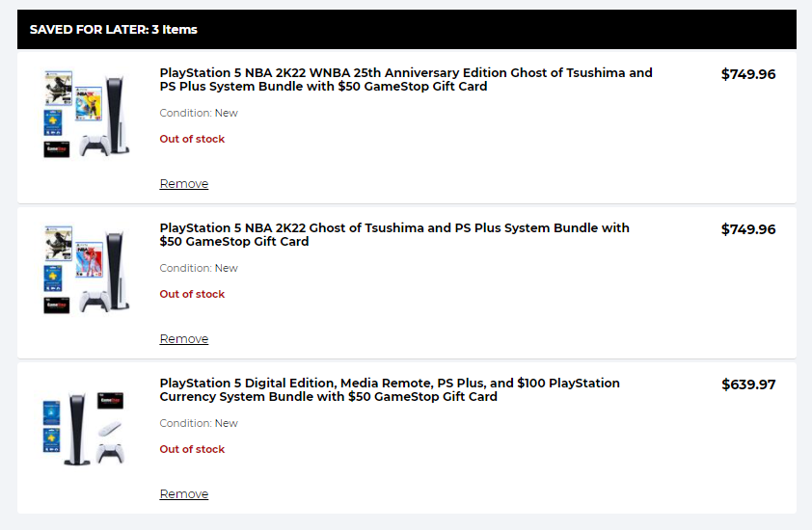The image size is (812, 530).
Task: Click the WNBA bundle's $749.96 price
Action: [x=748, y=74]
